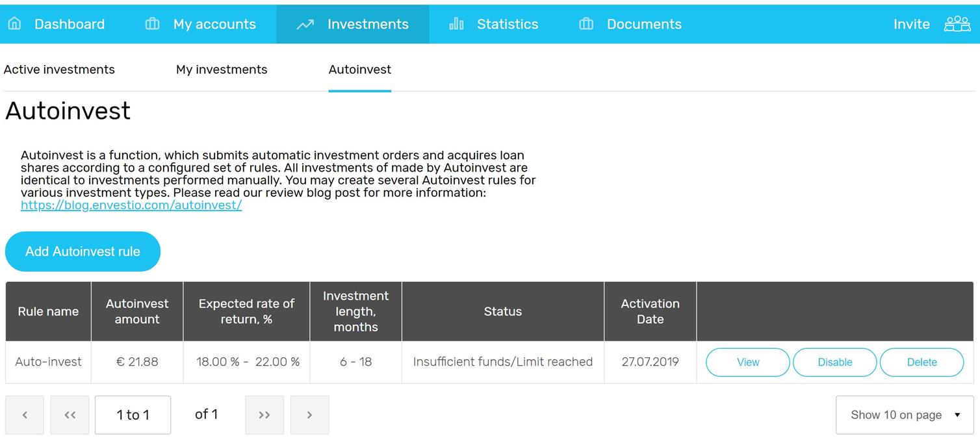Disable the Auto-invest rule
Viewport: 980px width, 445px height.
click(x=834, y=362)
